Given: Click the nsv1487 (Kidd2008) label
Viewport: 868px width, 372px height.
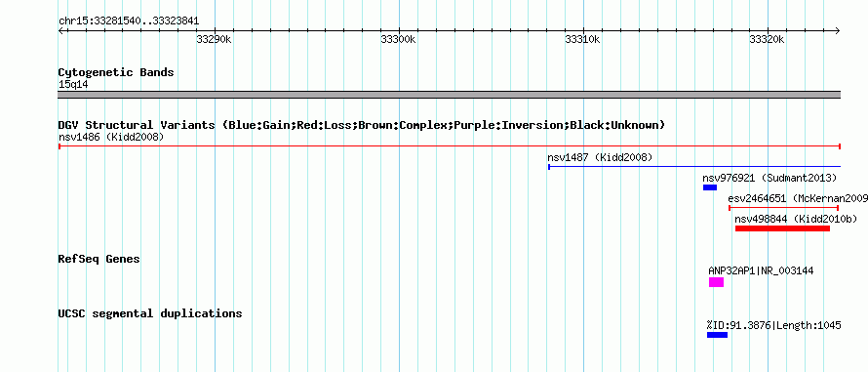Looking at the screenshot, I should (600, 157).
